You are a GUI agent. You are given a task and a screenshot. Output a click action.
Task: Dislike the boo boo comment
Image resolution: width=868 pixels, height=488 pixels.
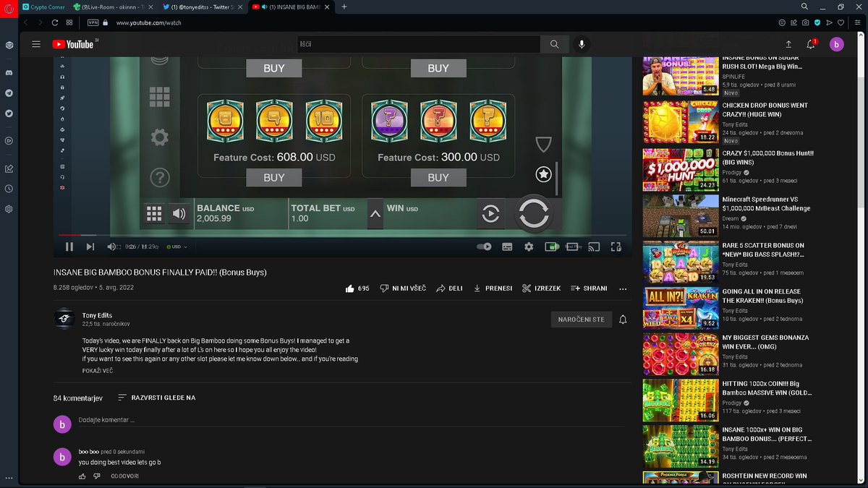(97, 476)
